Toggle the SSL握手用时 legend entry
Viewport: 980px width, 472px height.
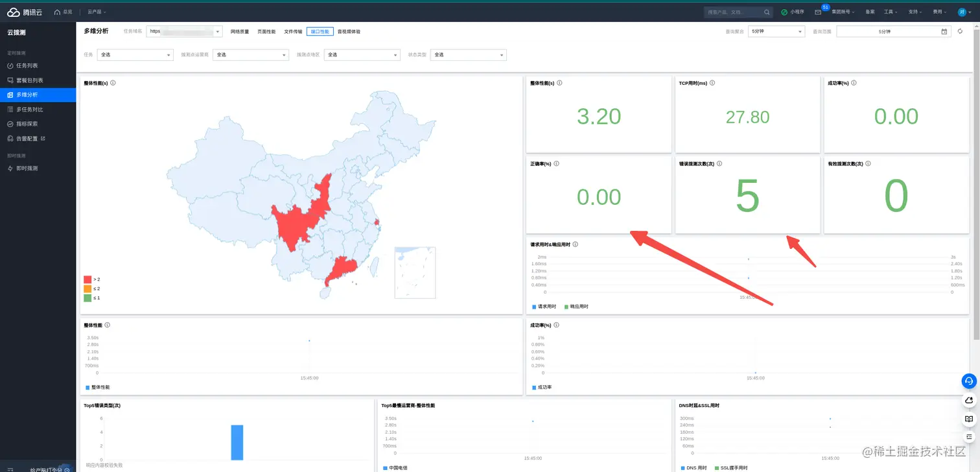click(x=731, y=467)
